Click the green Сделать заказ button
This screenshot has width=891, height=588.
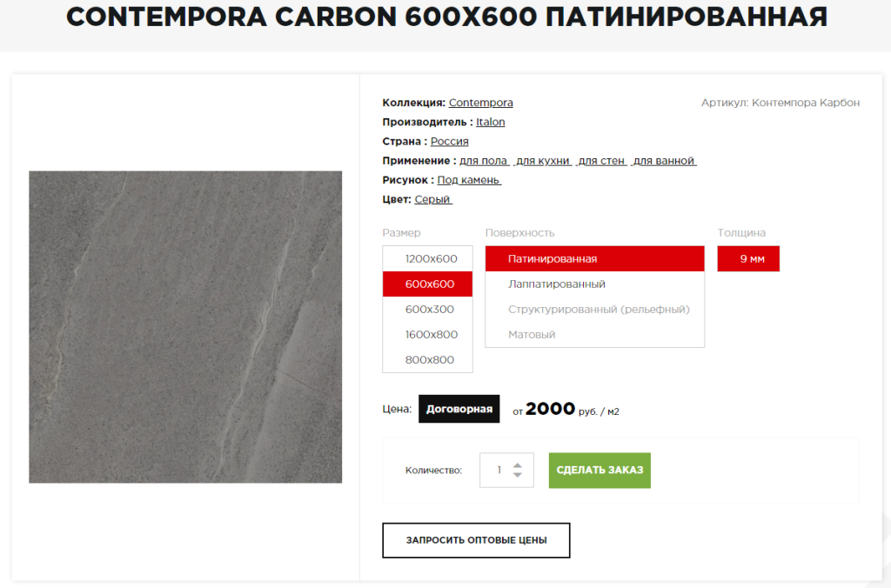(x=600, y=471)
